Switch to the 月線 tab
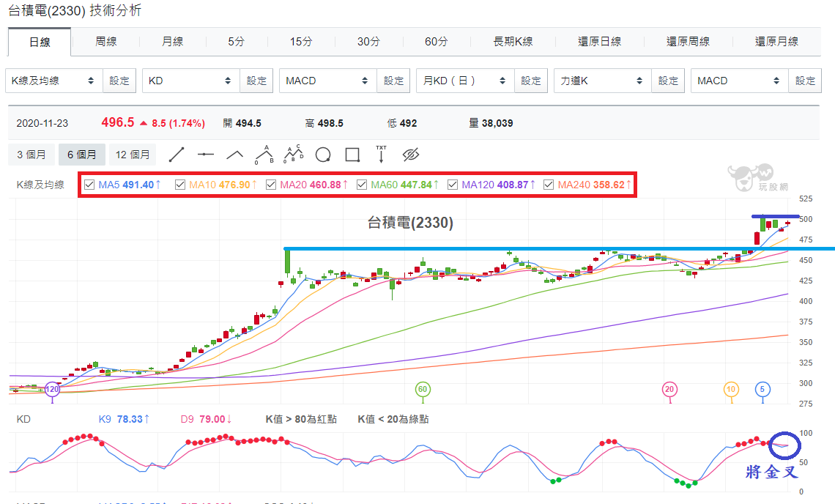This screenshot has height=504, width=835. [x=173, y=42]
